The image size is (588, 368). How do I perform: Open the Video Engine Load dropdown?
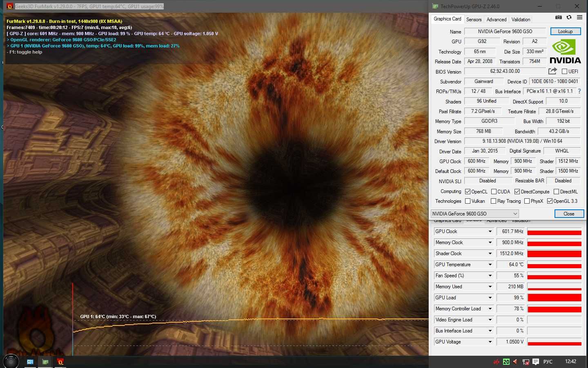click(490, 320)
